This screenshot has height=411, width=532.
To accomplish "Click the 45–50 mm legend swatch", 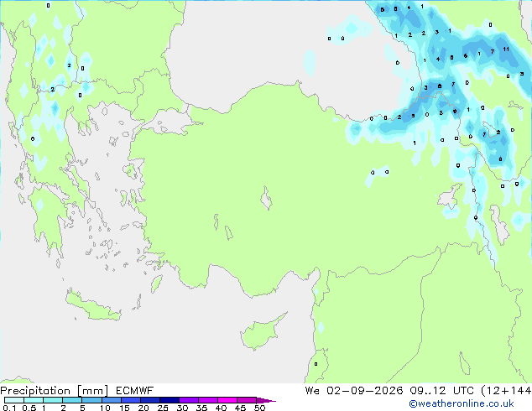I will tap(247, 400).
